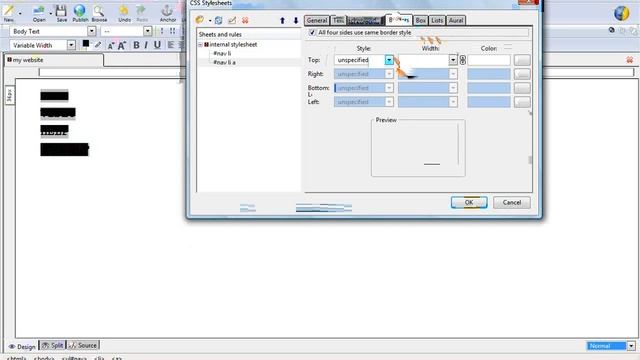Open the Normal view dropdown at bottom right
Image resolution: width=640 pixels, height=360 pixels.
pos(631,346)
